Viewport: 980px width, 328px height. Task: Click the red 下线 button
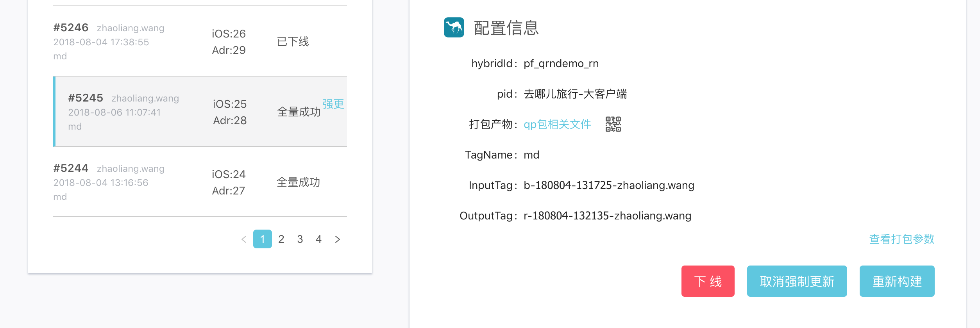pyautogui.click(x=708, y=281)
